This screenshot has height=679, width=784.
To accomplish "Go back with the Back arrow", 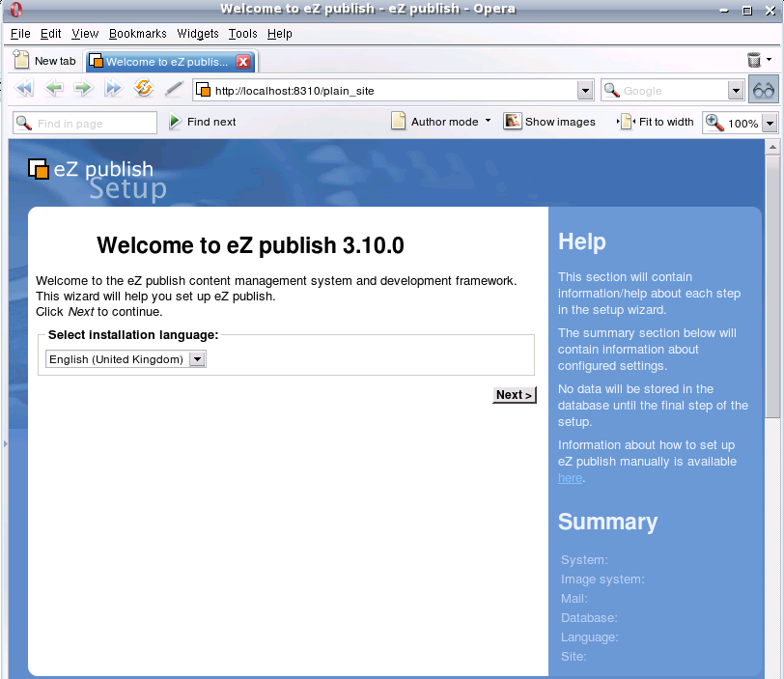I will [x=54, y=89].
